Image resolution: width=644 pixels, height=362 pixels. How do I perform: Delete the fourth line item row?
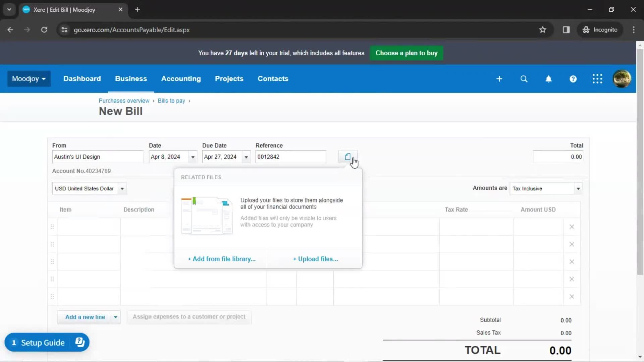click(572, 279)
